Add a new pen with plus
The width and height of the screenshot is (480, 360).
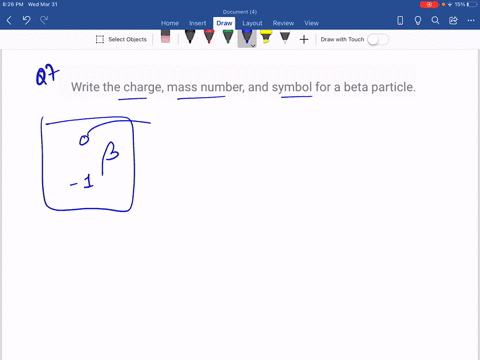click(x=304, y=40)
